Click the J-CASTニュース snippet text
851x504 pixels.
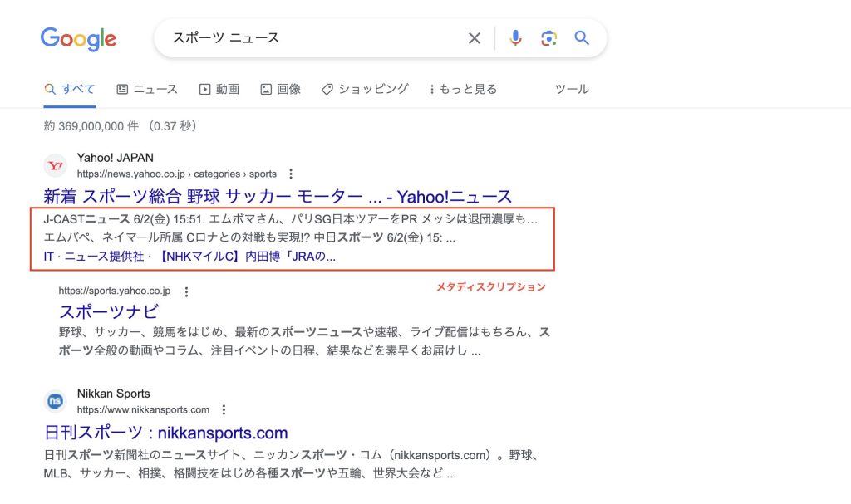pos(290,228)
